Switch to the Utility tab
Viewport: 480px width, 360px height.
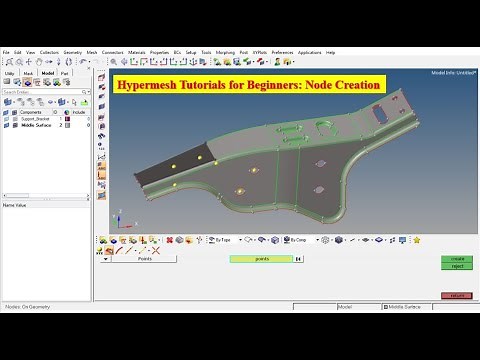point(9,73)
